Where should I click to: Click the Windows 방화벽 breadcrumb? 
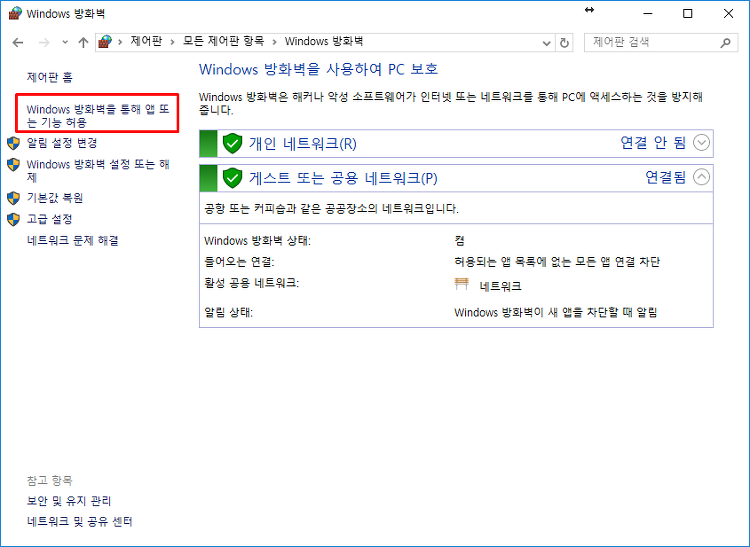click(x=324, y=42)
